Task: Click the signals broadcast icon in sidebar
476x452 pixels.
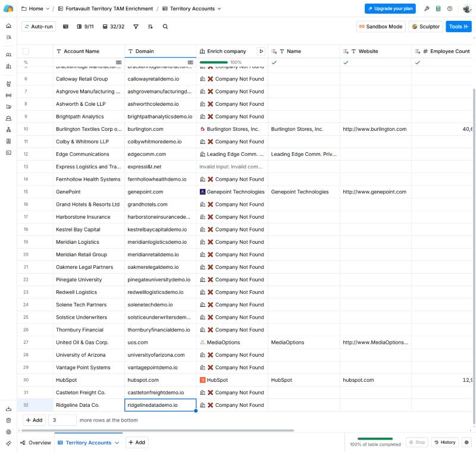Action: pyautogui.click(x=8, y=95)
